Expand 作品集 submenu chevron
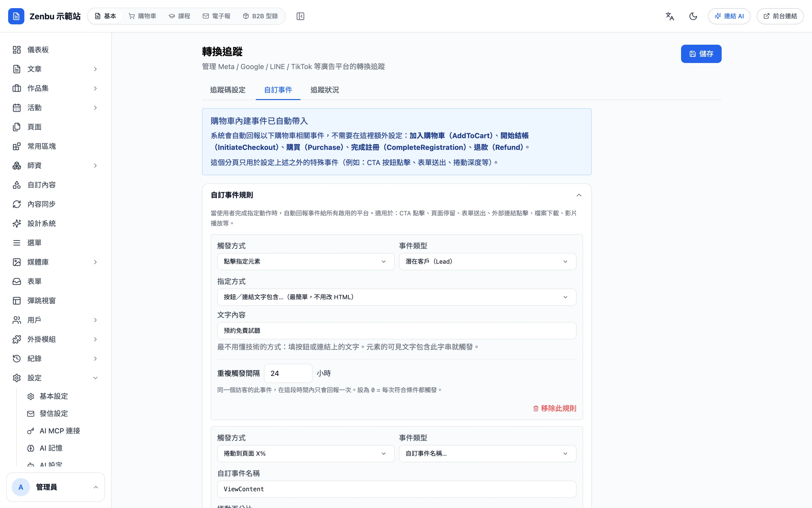The width and height of the screenshot is (812, 508). [x=95, y=88]
